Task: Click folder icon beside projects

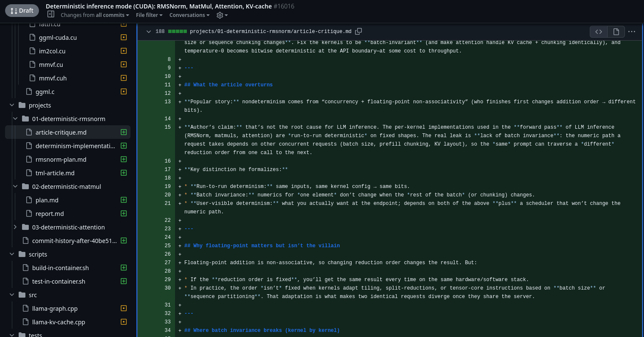Action: coord(22,105)
